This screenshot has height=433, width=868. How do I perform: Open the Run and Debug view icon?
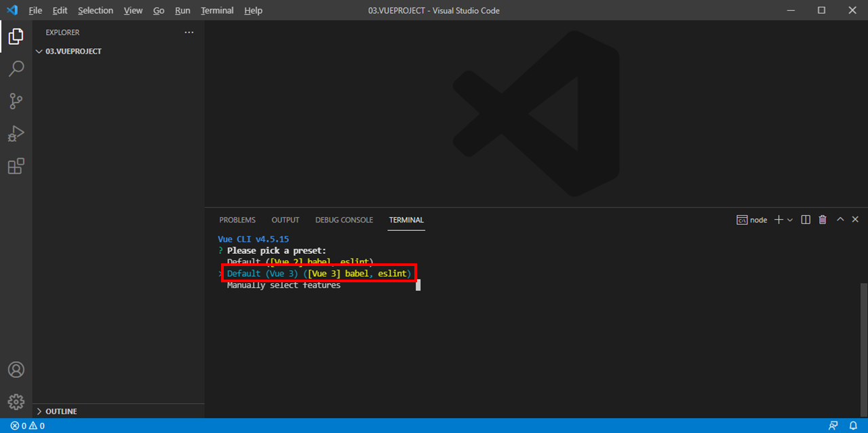pyautogui.click(x=16, y=134)
